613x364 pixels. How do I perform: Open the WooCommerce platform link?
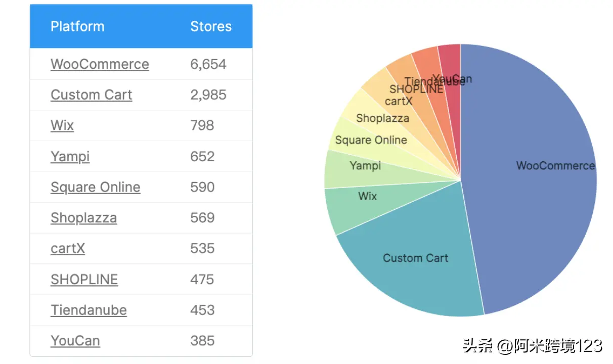pos(100,64)
